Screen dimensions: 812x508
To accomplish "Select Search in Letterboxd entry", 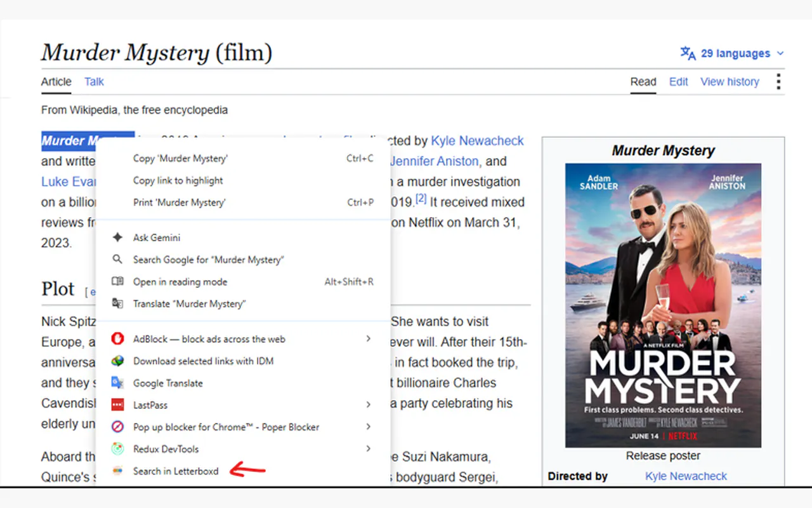I will [243, 471].
